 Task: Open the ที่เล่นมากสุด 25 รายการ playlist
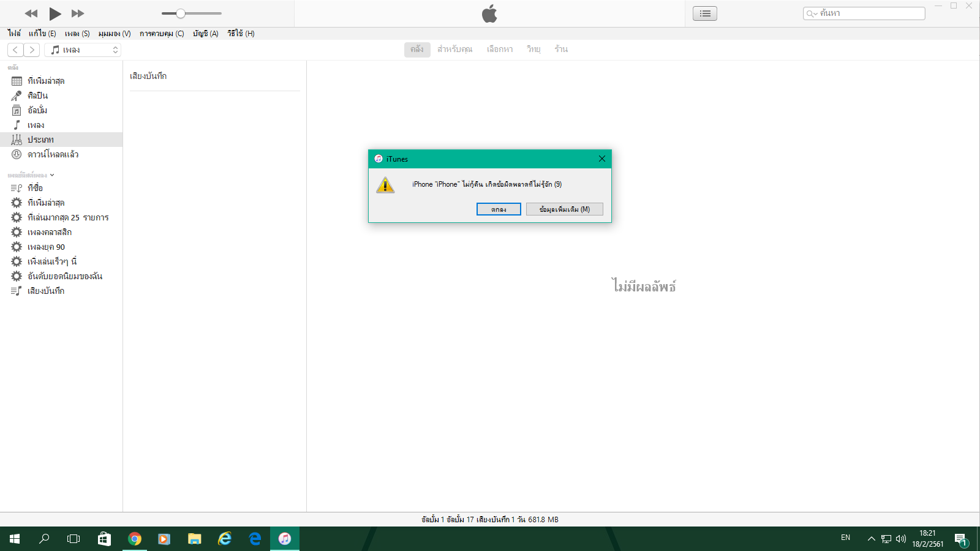(61, 217)
